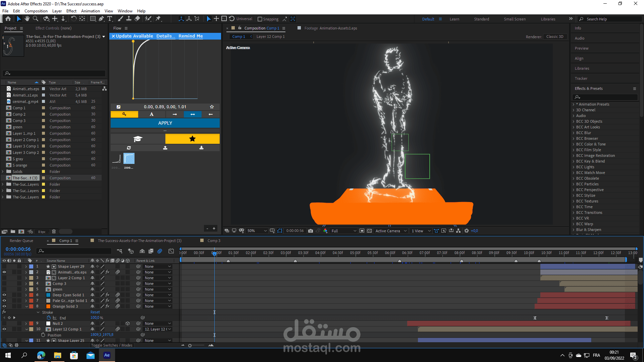Hide the Orange Solid 3 layer
Image resolution: width=644 pixels, height=362 pixels.
pos(4,306)
